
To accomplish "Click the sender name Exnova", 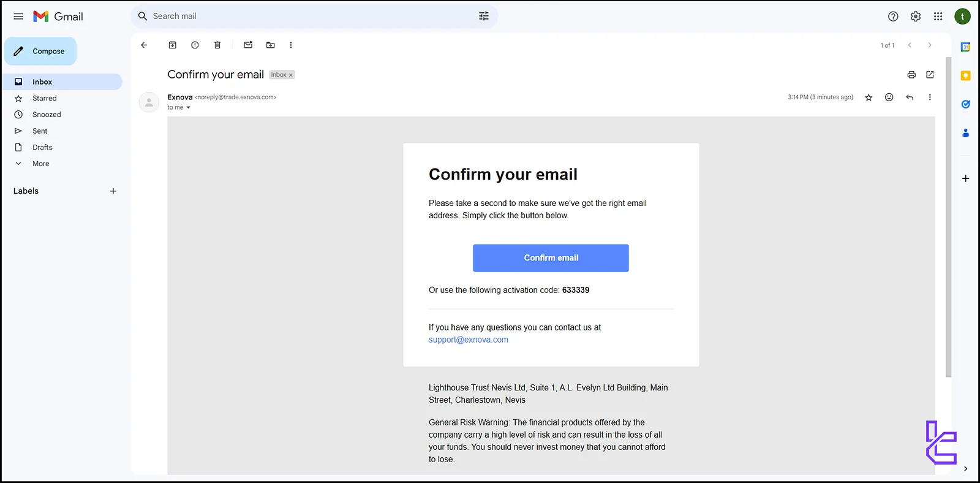I will (180, 97).
